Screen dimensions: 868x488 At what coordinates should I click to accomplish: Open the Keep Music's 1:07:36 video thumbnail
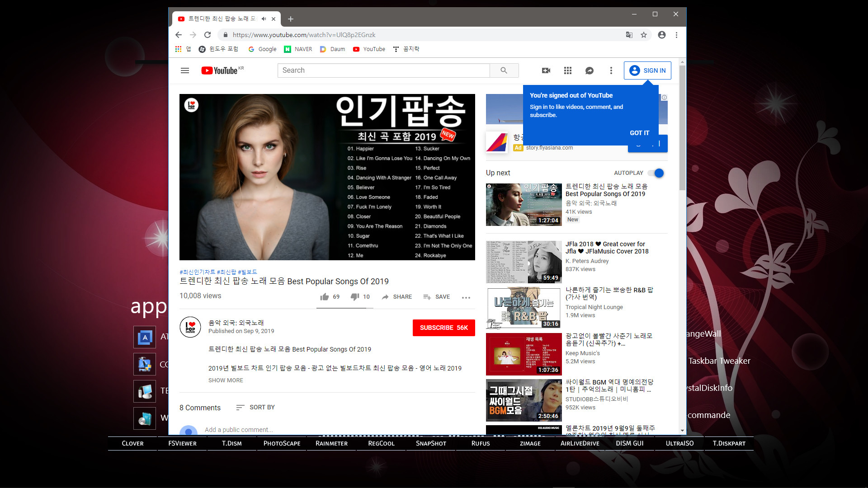524,354
